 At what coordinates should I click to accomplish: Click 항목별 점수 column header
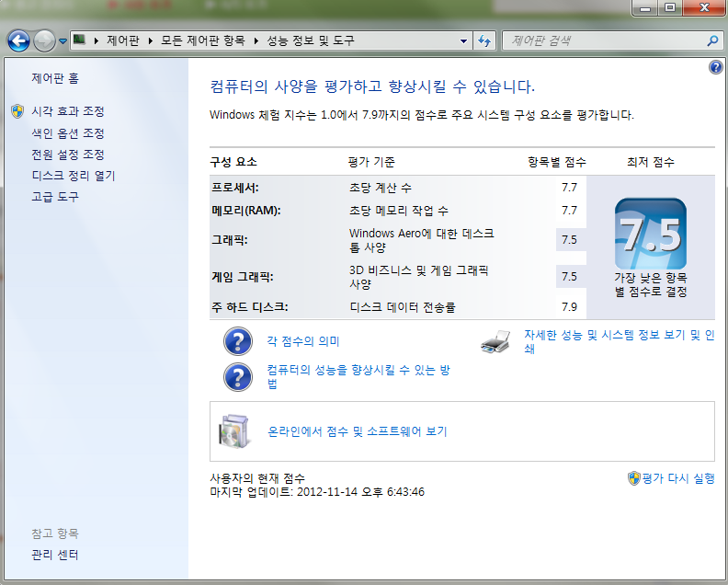pyautogui.click(x=557, y=162)
